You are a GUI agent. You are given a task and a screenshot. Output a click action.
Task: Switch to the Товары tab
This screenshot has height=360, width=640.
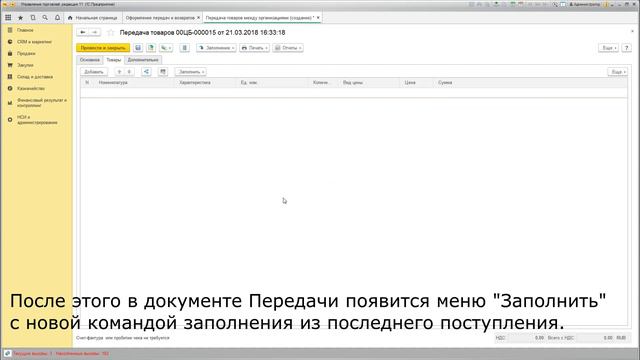coord(113,60)
